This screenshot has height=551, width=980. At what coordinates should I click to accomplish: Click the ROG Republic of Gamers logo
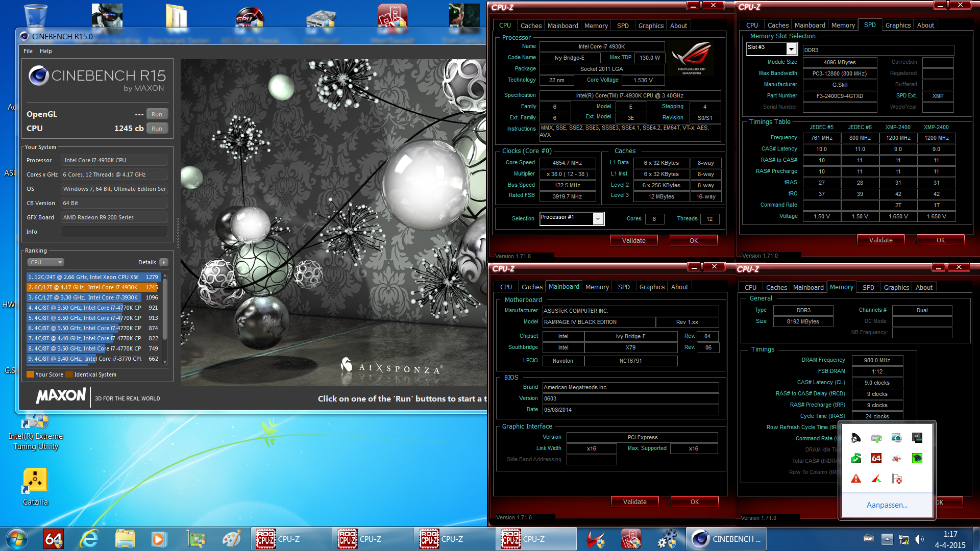(692, 59)
